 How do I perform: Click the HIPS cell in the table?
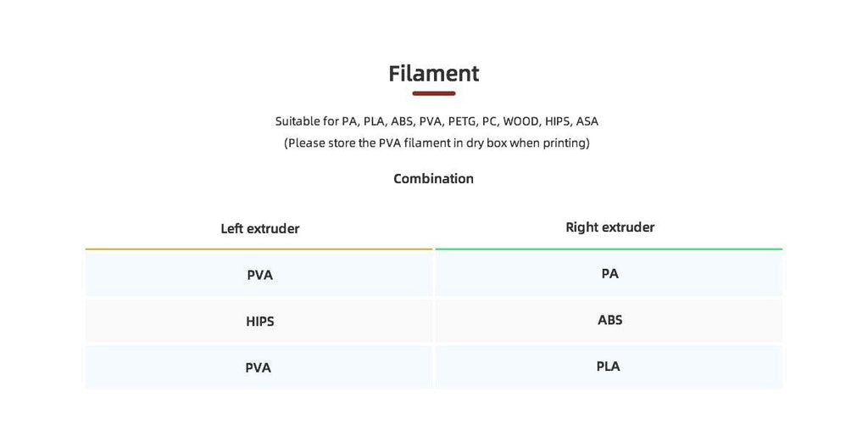tap(259, 321)
